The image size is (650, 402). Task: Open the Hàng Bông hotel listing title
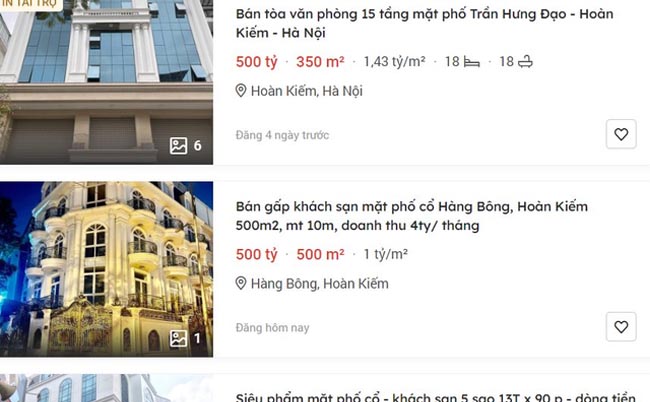(x=412, y=216)
